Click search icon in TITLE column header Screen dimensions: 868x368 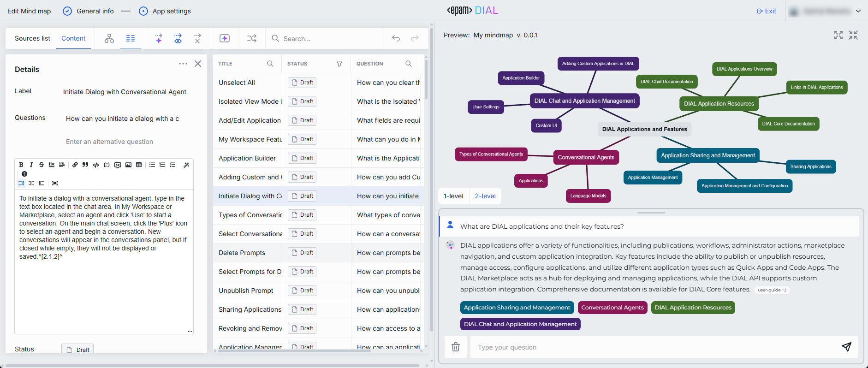(270, 64)
